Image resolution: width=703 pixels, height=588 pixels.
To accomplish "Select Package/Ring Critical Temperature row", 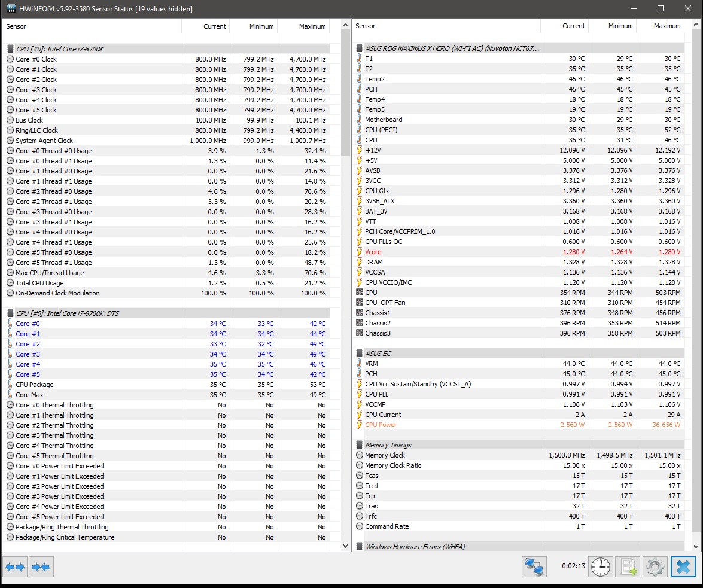I will 166,537.
